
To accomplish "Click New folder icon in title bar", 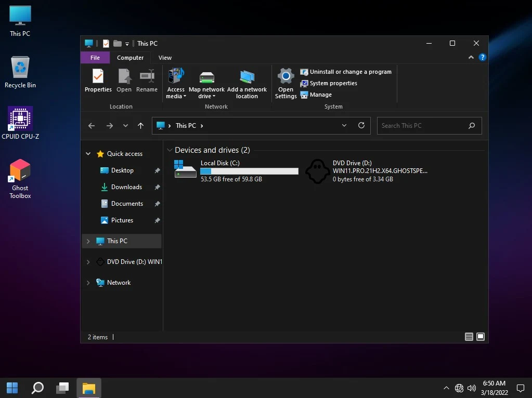I will tap(118, 44).
